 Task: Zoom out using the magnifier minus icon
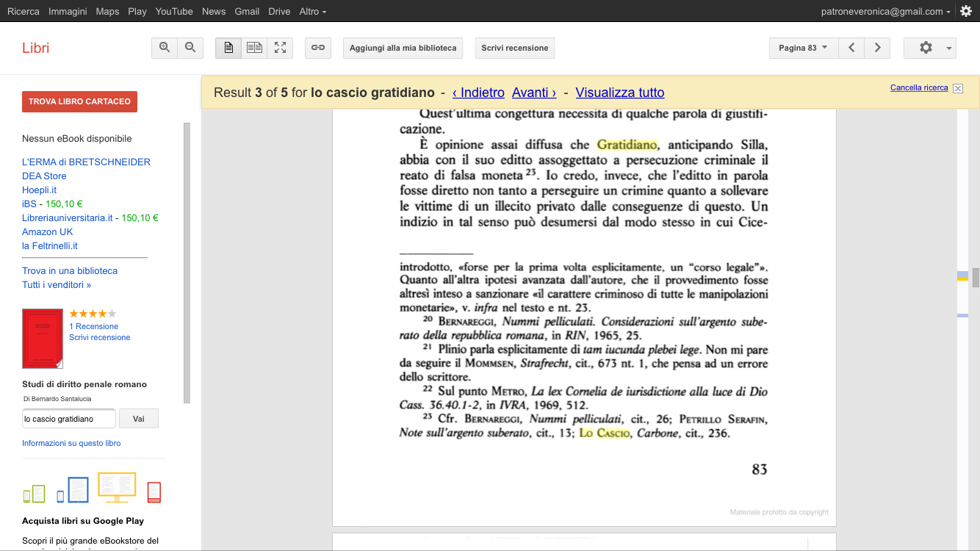(x=190, y=48)
